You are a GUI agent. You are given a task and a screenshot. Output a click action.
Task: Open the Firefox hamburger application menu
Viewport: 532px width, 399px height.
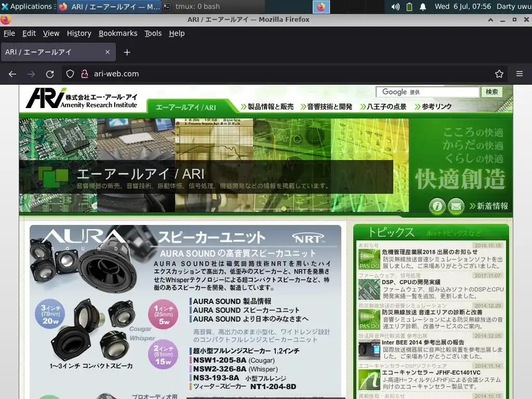(520, 74)
